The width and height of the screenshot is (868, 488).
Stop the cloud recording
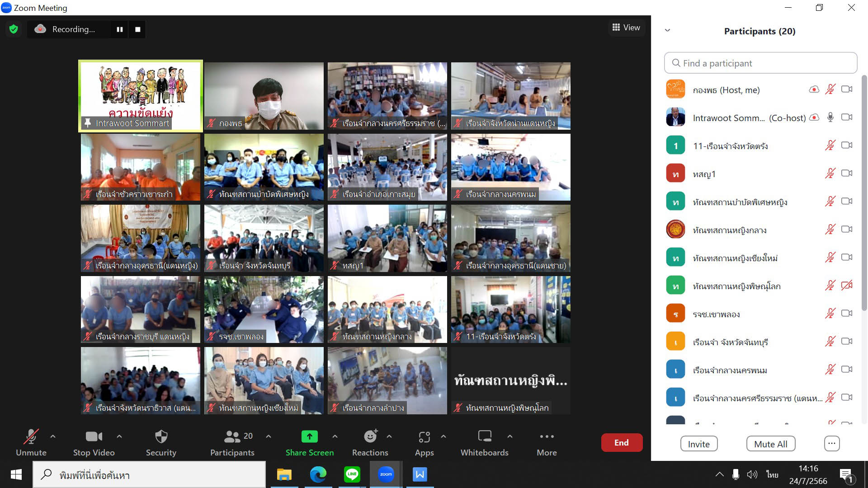coord(138,29)
